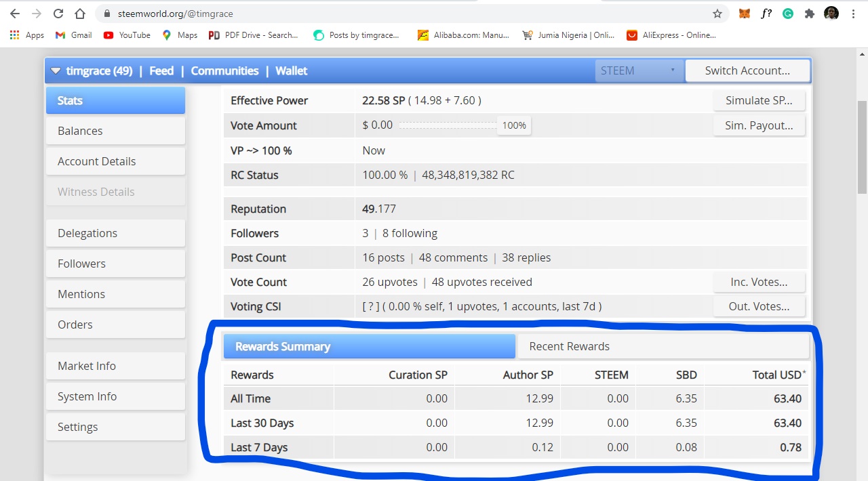
Task: Open the Account Details sidebar tab
Action: click(115, 161)
